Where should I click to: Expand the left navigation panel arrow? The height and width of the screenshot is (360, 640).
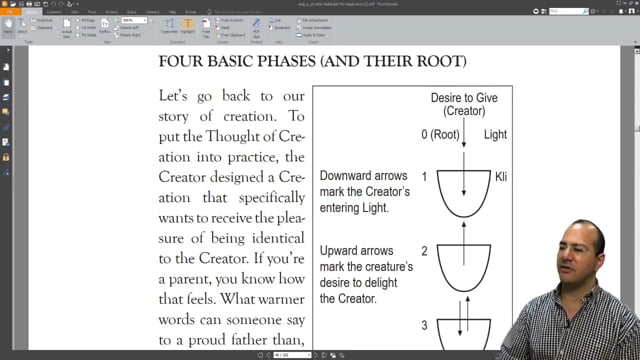pyautogui.click(x=8, y=50)
